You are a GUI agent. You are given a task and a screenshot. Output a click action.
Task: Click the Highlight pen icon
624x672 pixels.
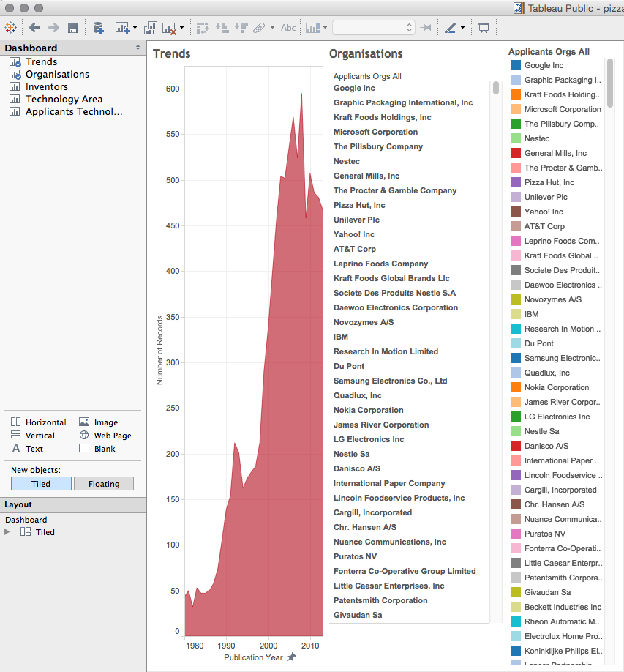click(x=451, y=28)
